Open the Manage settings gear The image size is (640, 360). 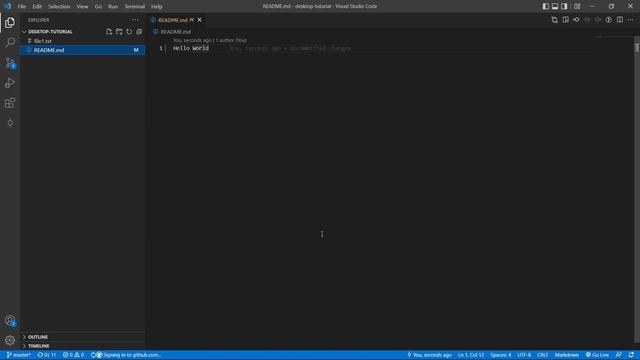coord(10,340)
